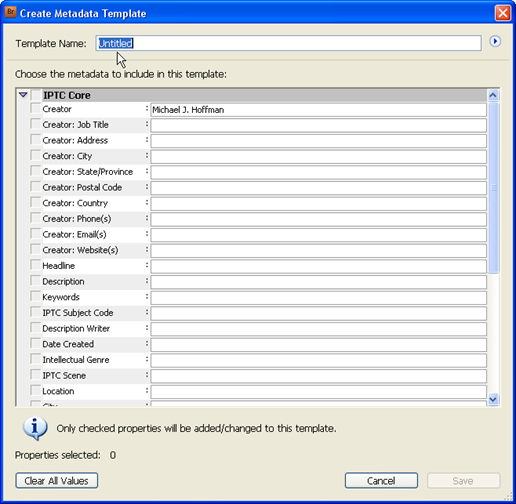Click the IPTC Core section header label
The image size is (516, 504).
point(67,95)
